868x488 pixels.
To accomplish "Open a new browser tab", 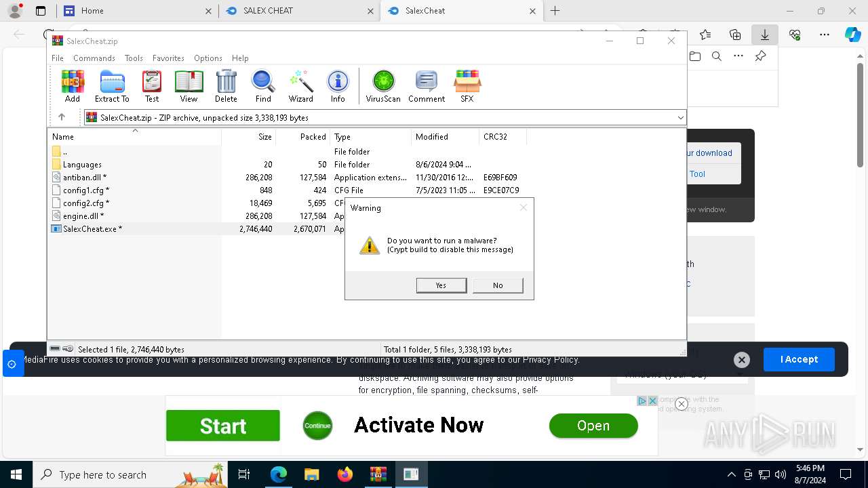I will pos(555,11).
